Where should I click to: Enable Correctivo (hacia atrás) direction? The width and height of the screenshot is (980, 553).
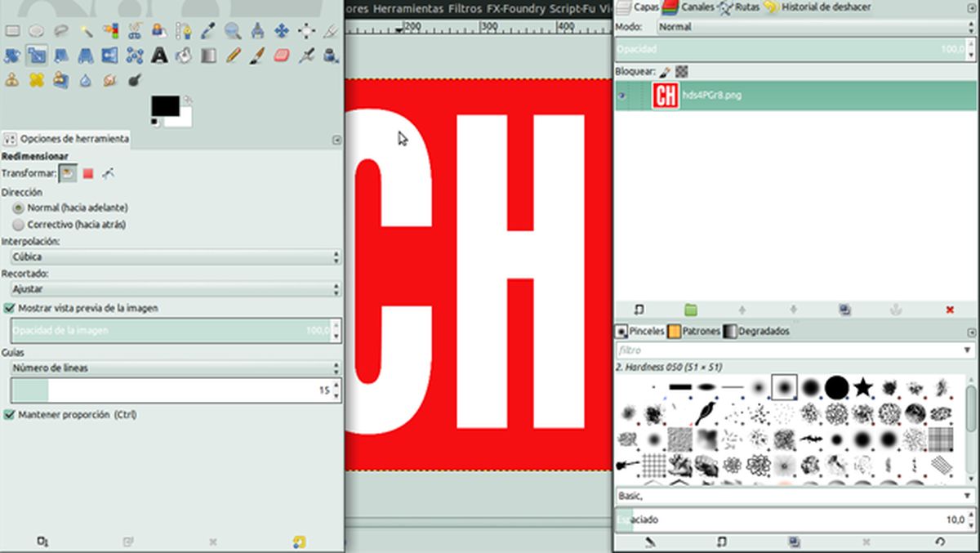coord(19,224)
